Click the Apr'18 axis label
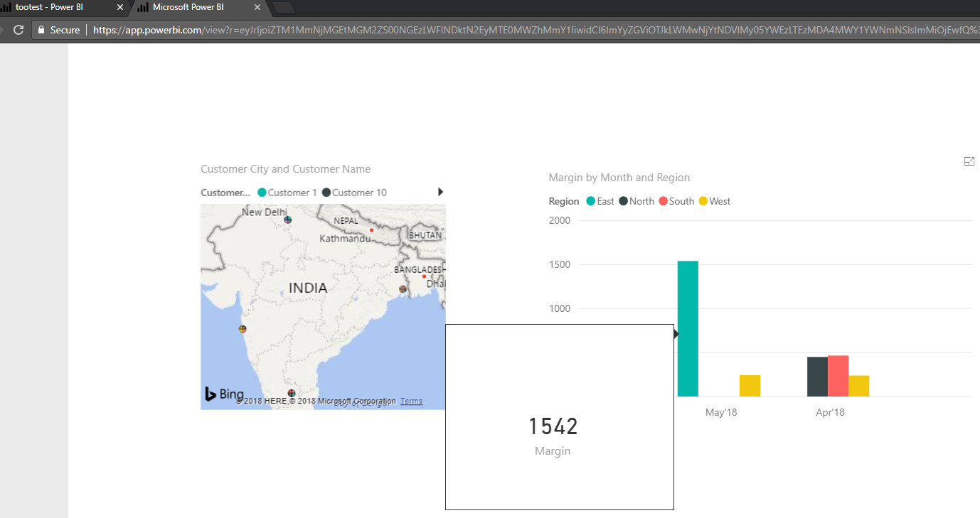Viewport: 980px width, 518px height. click(x=830, y=412)
